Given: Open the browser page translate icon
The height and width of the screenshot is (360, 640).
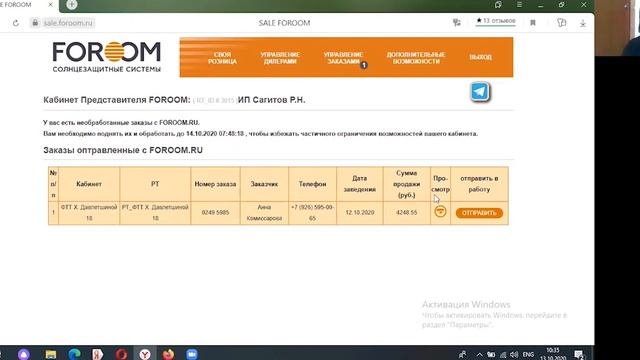Looking at the screenshot, I should tap(457, 23).
